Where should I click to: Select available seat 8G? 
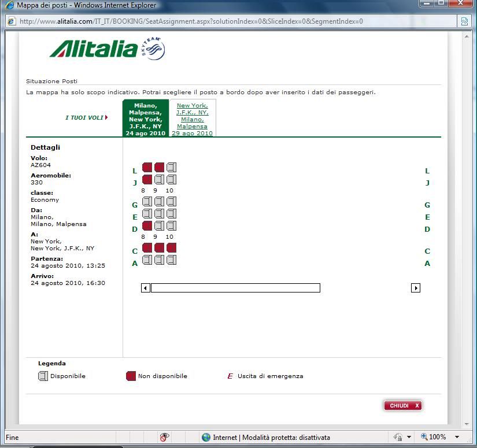(x=147, y=201)
